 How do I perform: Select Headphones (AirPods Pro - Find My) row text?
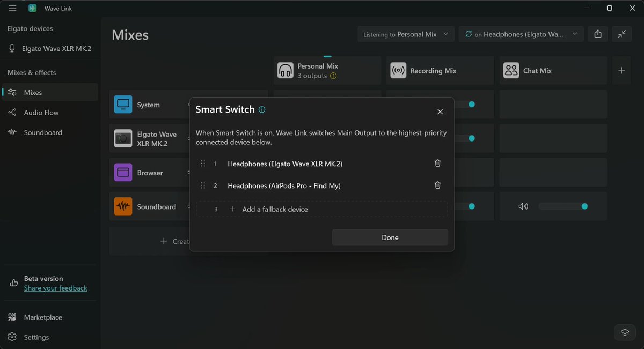(284, 185)
